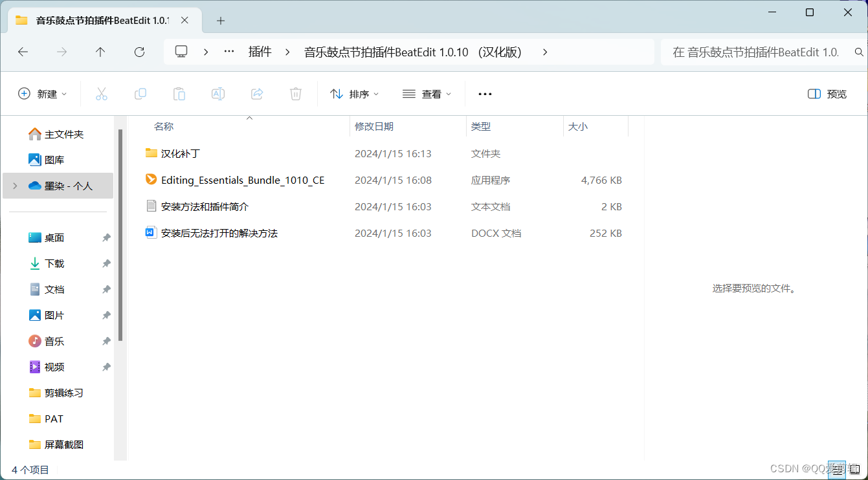Open 视频 quick access folder
This screenshot has width=868, height=480.
pos(46,367)
